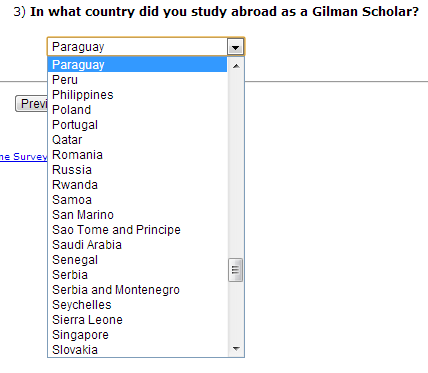Choose Philippines in the dropdown list

tap(137, 95)
